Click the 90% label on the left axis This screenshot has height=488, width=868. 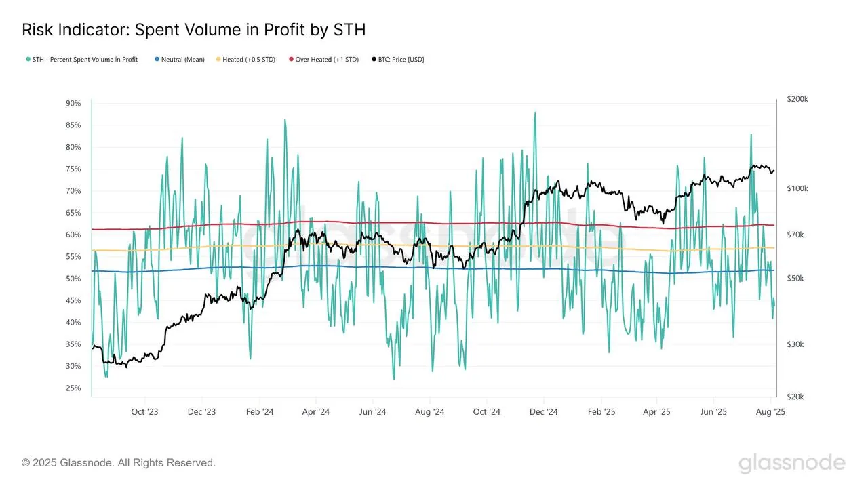point(73,103)
